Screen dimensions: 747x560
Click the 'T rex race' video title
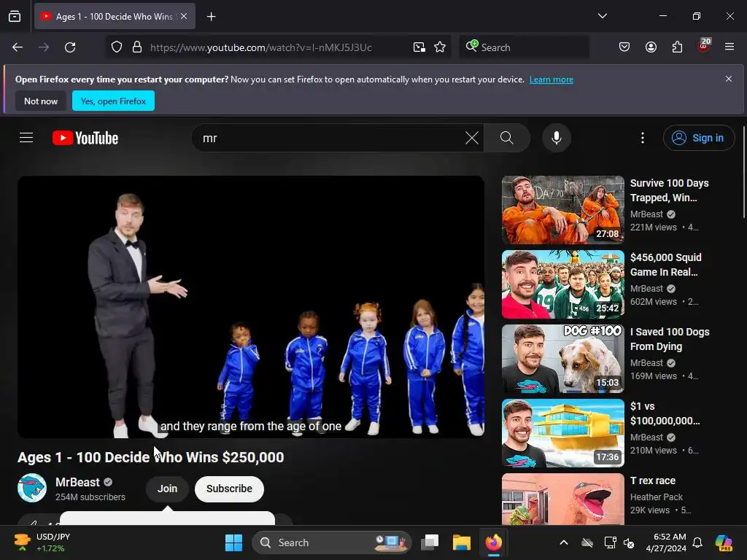(653, 481)
